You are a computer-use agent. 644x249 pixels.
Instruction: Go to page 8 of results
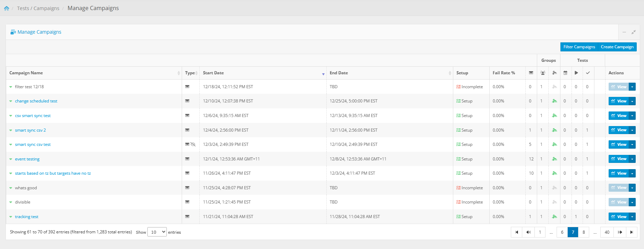pos(584,232)
